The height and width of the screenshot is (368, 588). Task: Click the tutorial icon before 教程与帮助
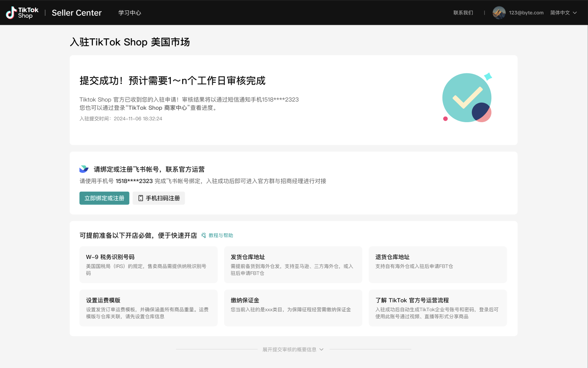(203, 235)
